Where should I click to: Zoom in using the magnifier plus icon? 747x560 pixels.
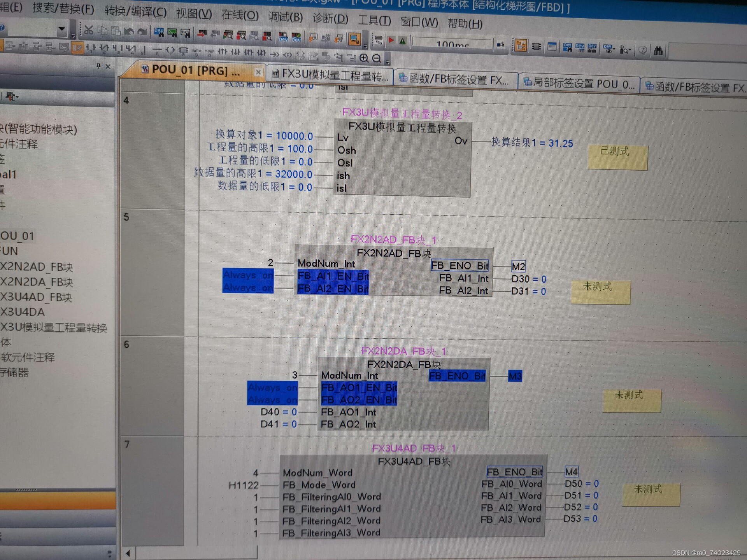[x=364, y=58]
